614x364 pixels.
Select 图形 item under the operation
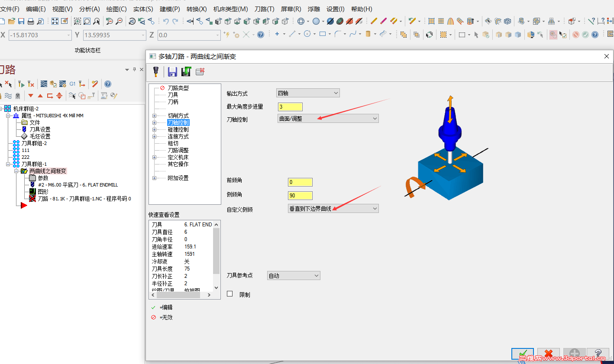pos(43,192)
